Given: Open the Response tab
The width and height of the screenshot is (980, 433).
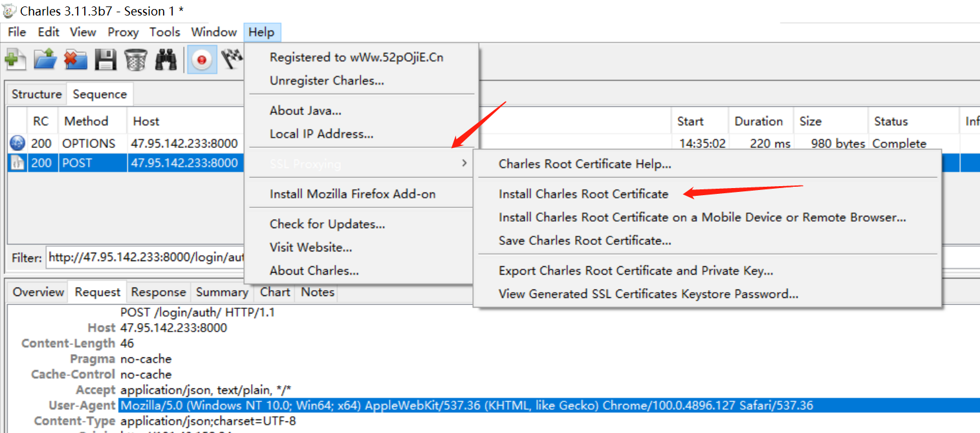Looking at the screenshot, I should pos(158,292).
